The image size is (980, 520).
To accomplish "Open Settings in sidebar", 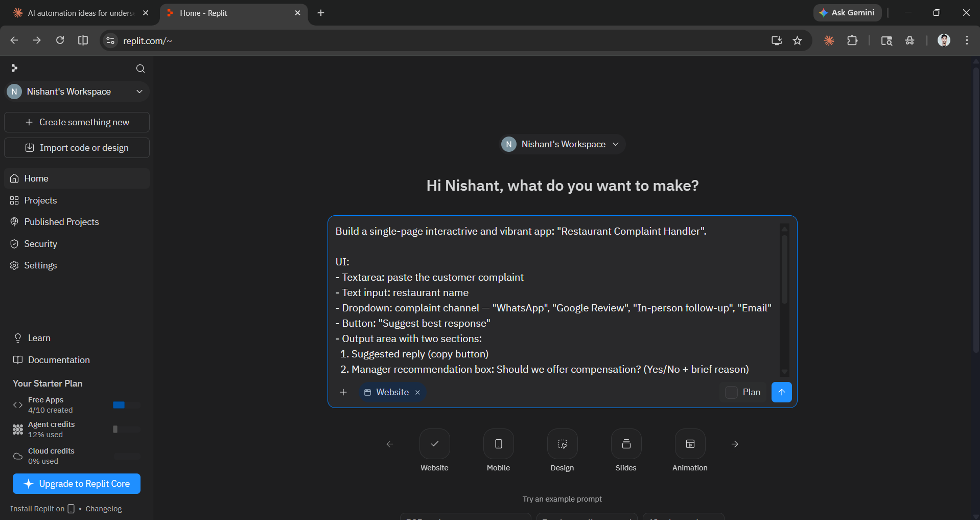I will pos(77,265).
